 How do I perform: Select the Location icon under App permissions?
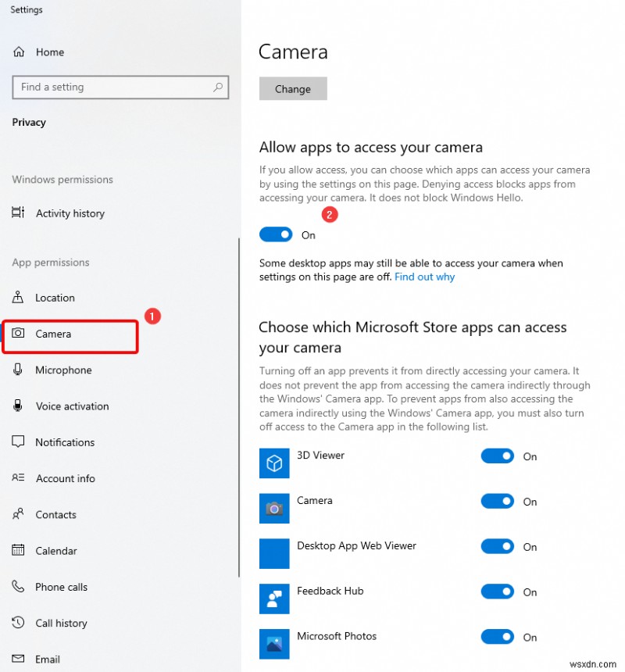click(18, 298)
